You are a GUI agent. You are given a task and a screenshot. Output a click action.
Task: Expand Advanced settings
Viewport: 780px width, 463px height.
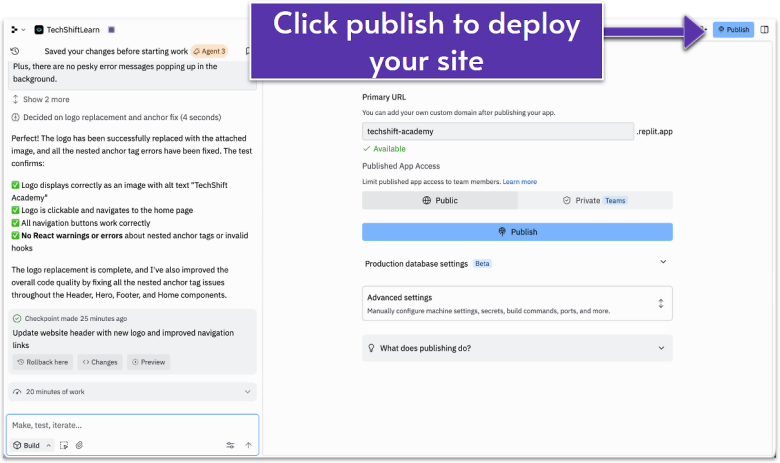[x=517, y=303]
